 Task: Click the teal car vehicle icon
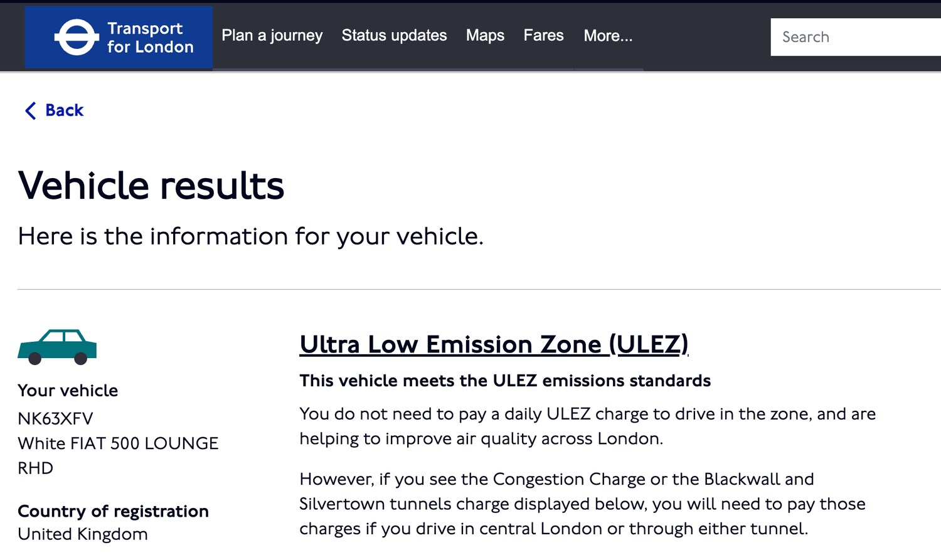pyautogui.click(x=57, y=347)
